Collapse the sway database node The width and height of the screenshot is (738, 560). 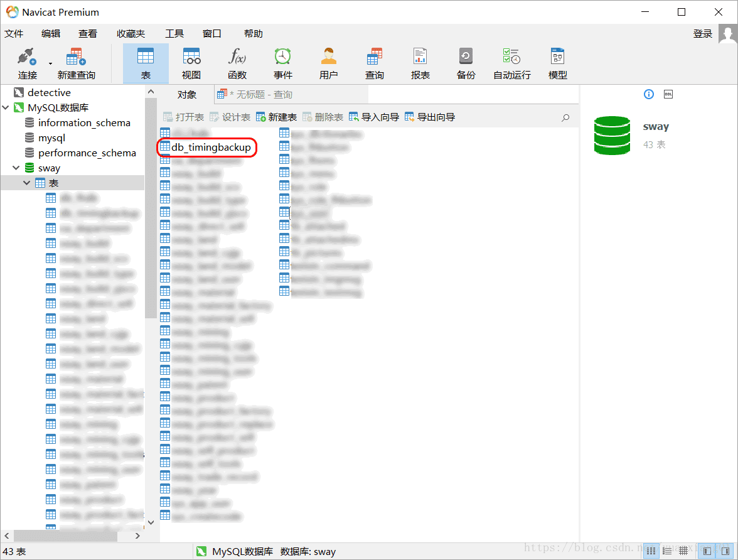16,168
